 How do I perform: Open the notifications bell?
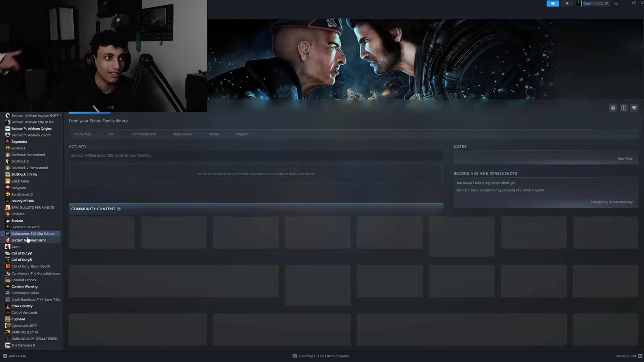click(567, 3)
